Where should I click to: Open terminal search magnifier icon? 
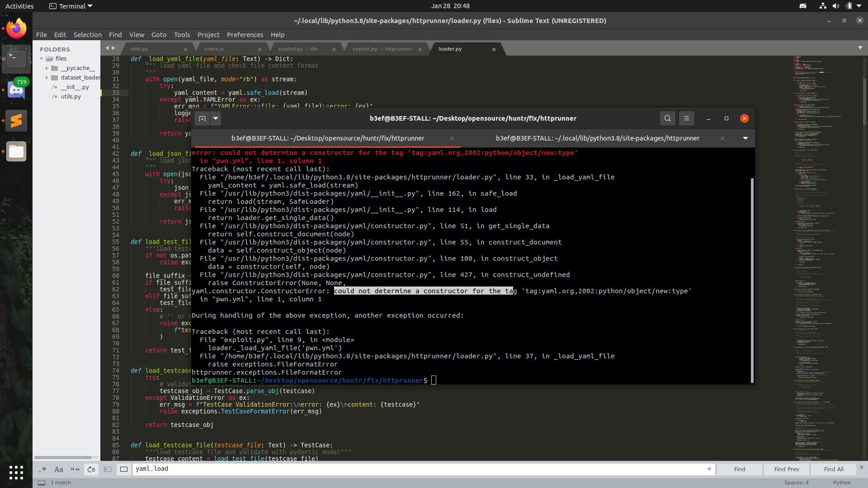[667, 118]
